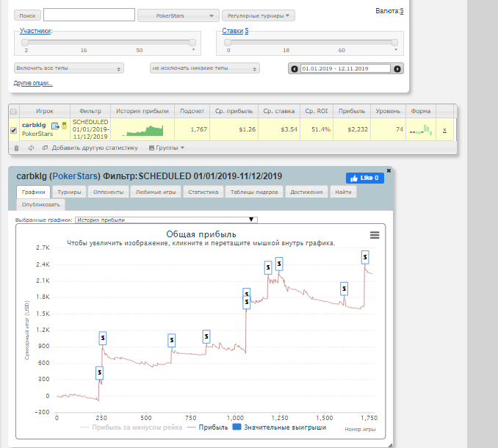
Task: Close the carbklg graph panel with the X
Action: (x=389, y=170)
